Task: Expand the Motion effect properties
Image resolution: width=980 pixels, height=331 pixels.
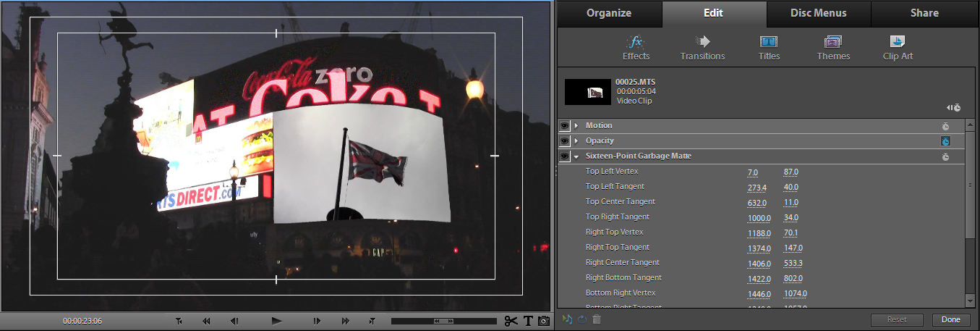Action: click(x=576, y=126)
